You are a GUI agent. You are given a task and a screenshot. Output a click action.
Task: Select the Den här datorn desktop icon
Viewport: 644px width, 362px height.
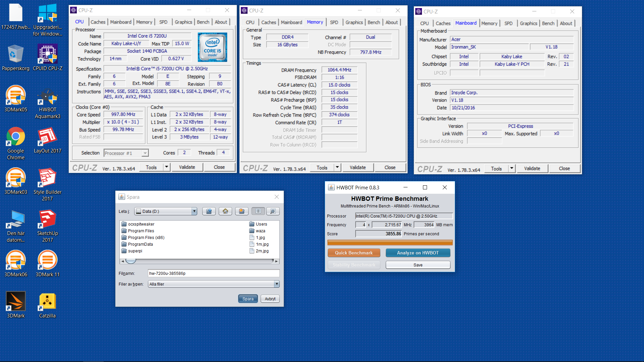(x=15, y=226)
